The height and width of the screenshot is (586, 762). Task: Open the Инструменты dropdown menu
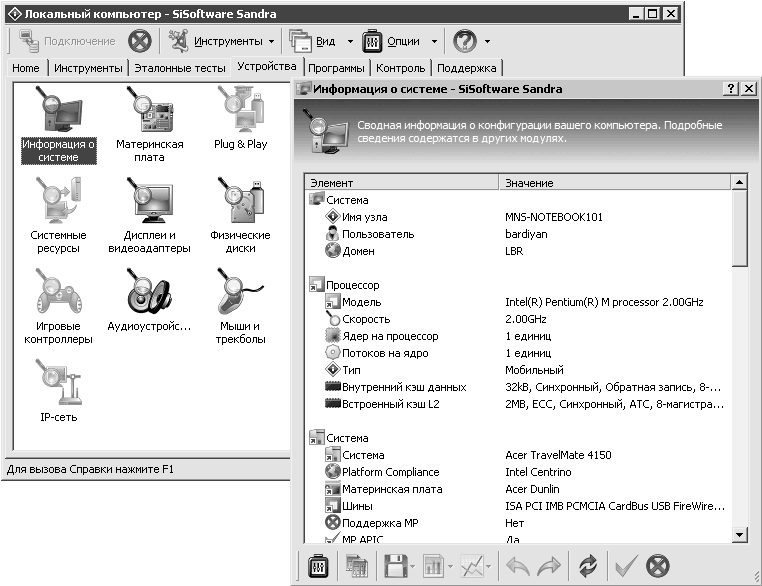(220, 41)
